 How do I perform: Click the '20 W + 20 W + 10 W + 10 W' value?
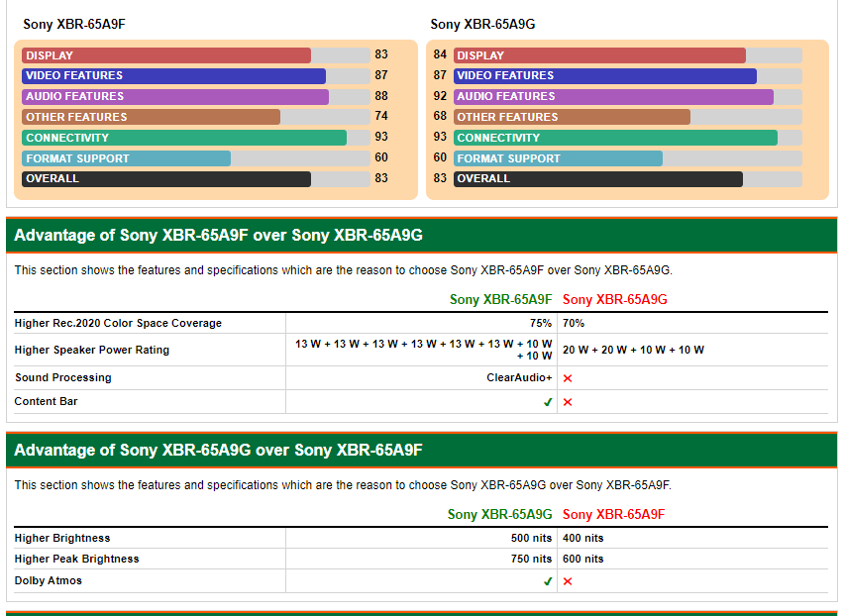634,350
